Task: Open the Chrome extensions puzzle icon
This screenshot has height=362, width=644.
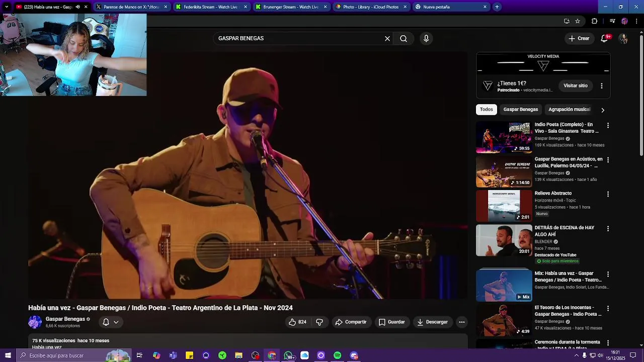Action: pyautogui.click(x=594, y=21)
